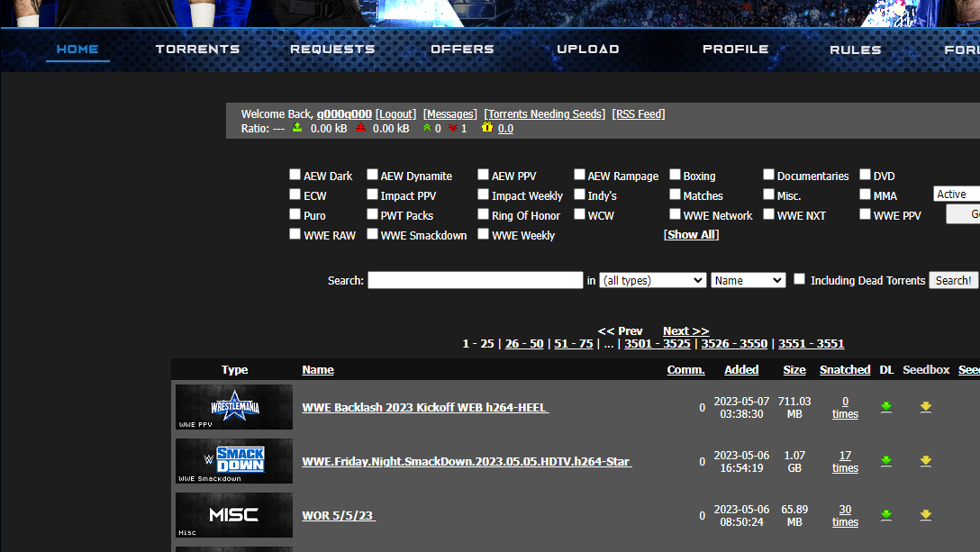
Task: Switch to the Offers tab
Action: (462, 49)
